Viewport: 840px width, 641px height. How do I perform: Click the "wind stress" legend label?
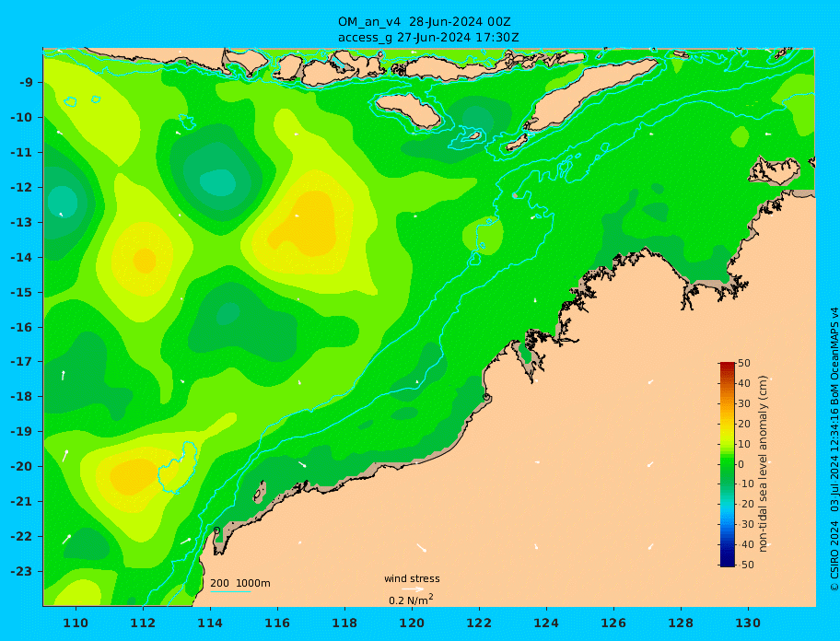tap(412, 578)
